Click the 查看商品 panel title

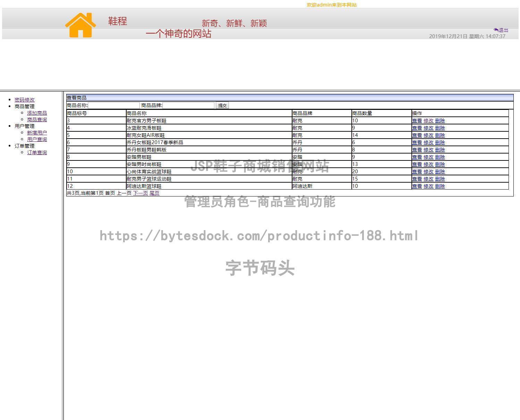click(77, 98)
